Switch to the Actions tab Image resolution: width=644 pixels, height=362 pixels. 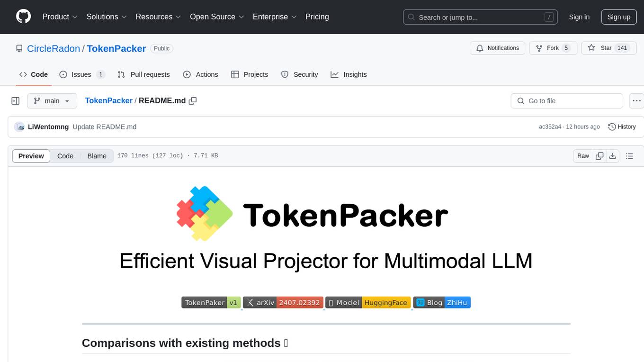200,74
